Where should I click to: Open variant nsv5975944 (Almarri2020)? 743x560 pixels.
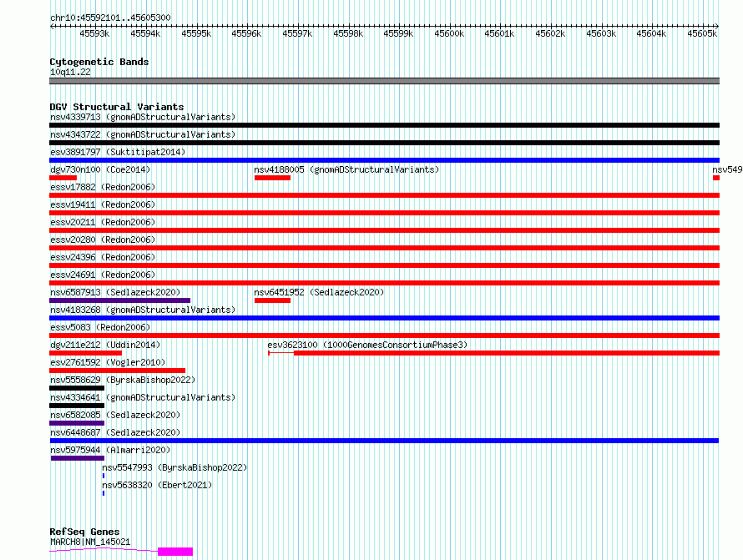tap(110, 450)
